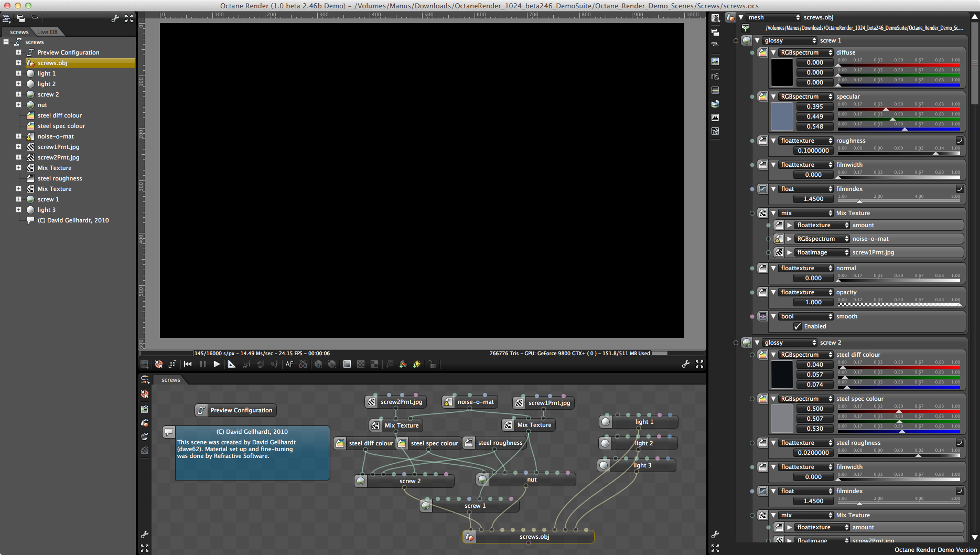Click the environment panorama icon in inspector sidebar
Screen dimensions: 980x555
[x=715, y=103]
